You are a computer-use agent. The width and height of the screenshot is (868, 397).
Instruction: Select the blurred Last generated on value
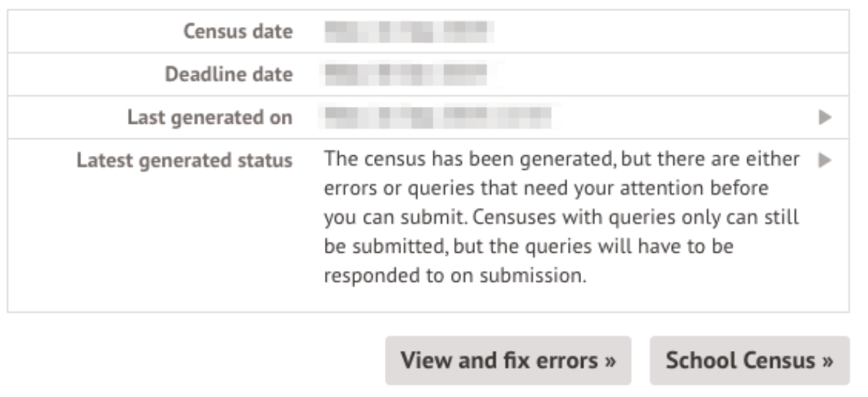click(437, 117)
